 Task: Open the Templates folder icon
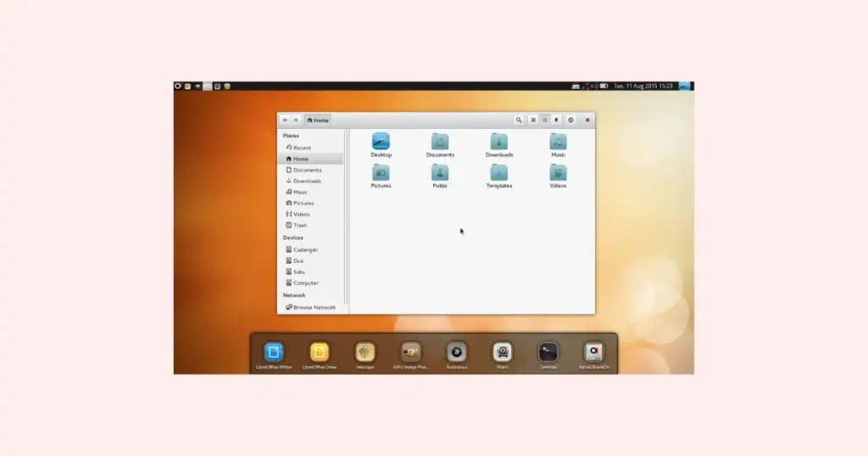tap(498, 173)
